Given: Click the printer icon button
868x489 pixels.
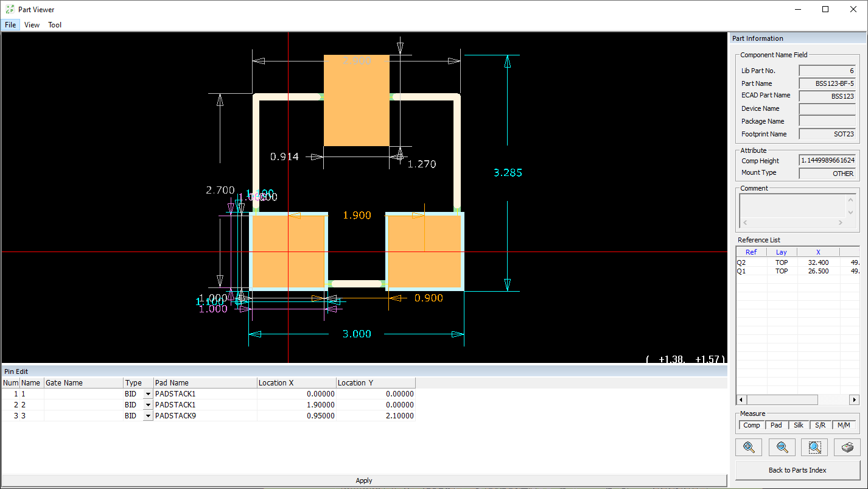Looking at the screenshot, I should pyautogui.click(x=847, y=447).
